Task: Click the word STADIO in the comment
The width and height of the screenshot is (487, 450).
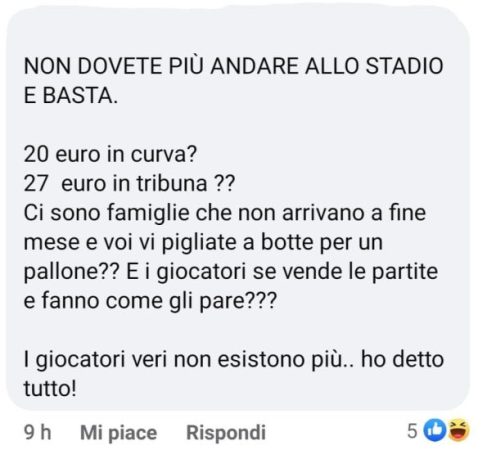Action: pyautogui.click(x=404, y=66)
